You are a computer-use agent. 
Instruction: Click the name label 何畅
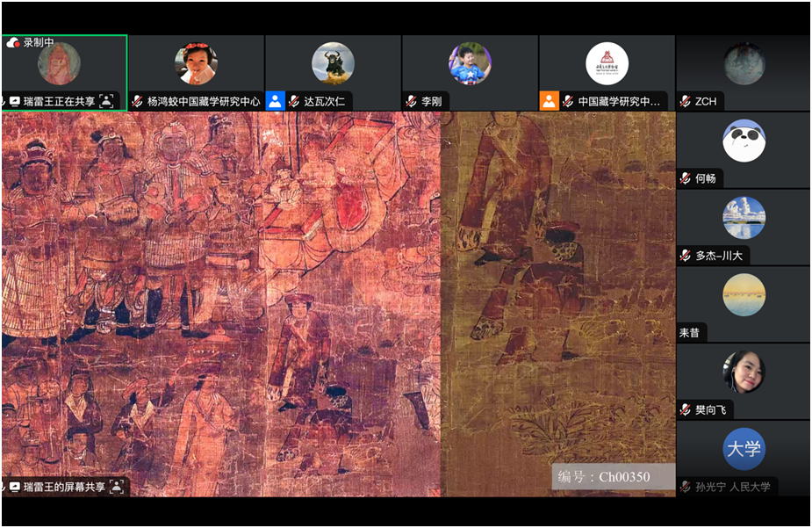(x=705, y=178)
